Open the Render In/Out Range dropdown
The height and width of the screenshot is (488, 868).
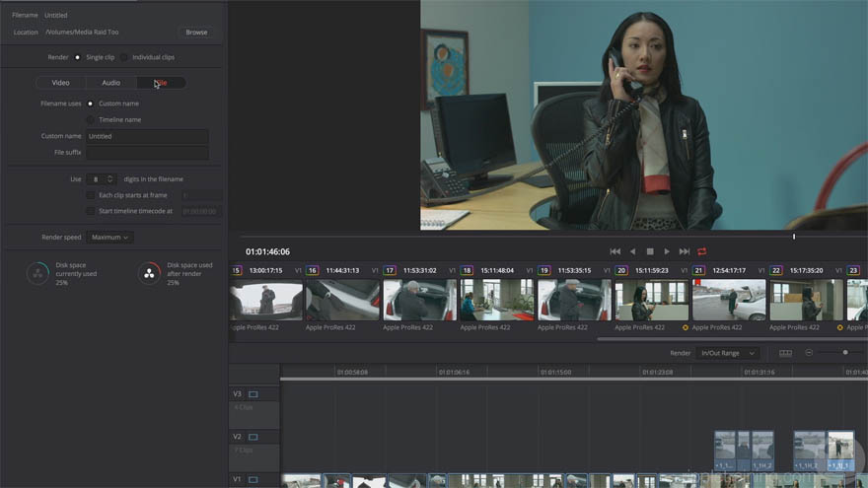click(x=728, y=353)
